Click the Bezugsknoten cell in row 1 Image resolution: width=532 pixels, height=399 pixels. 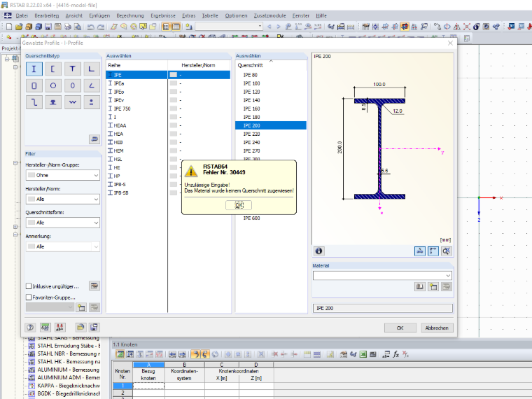[x=148, y=386]
